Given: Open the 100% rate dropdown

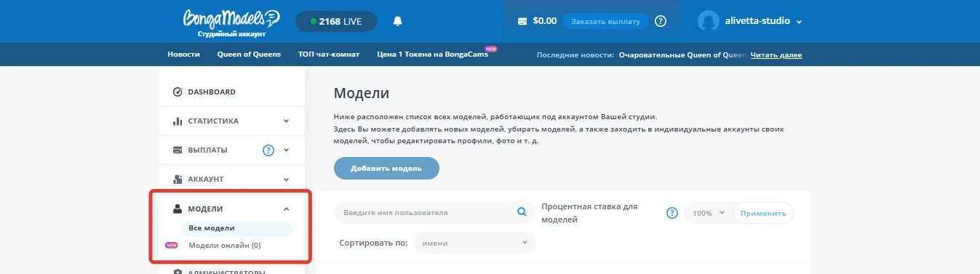Looking at the screenshot, I should (x=709, y=213).
